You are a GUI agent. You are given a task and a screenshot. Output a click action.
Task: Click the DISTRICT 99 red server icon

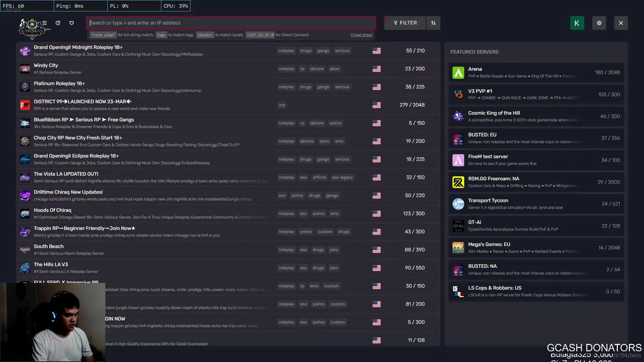point(25,105)
